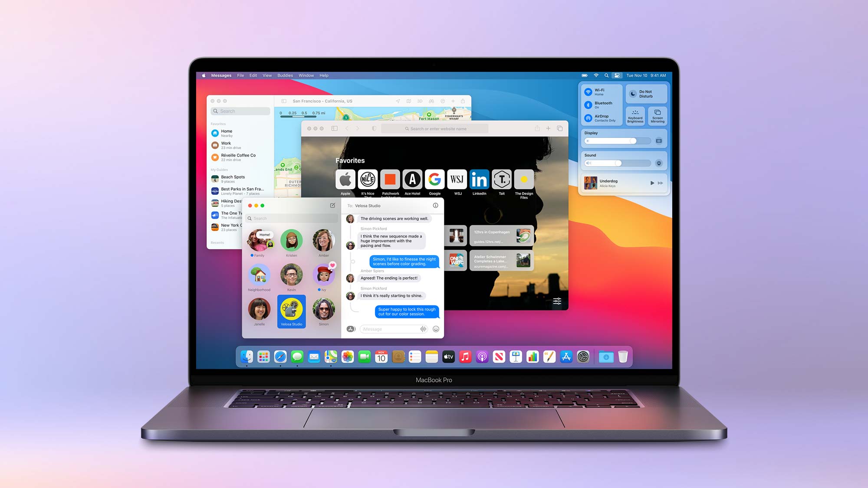Open System Preferences icon in dock
Screen dimensions: 868x488
tap(582, 357)
